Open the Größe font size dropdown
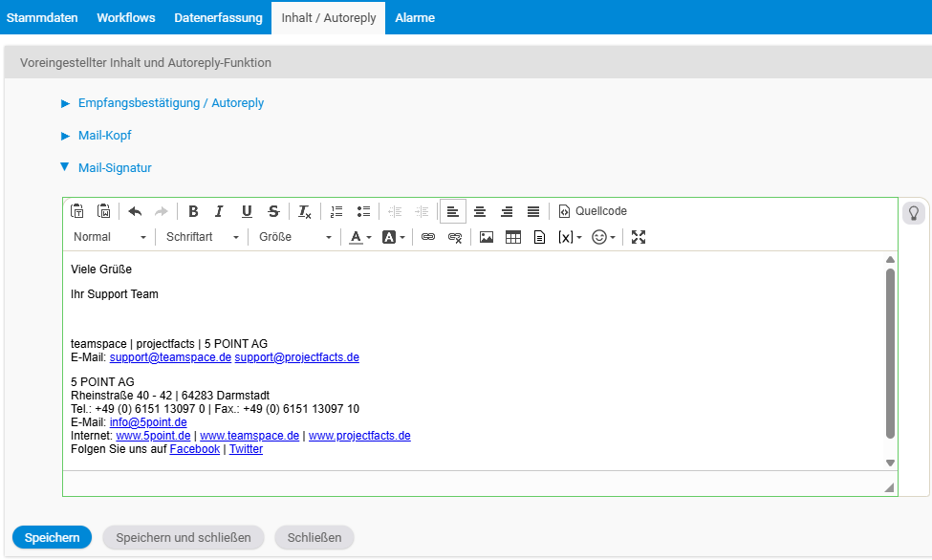Screen dimensions: 932x560 click(x=295, y=237)
